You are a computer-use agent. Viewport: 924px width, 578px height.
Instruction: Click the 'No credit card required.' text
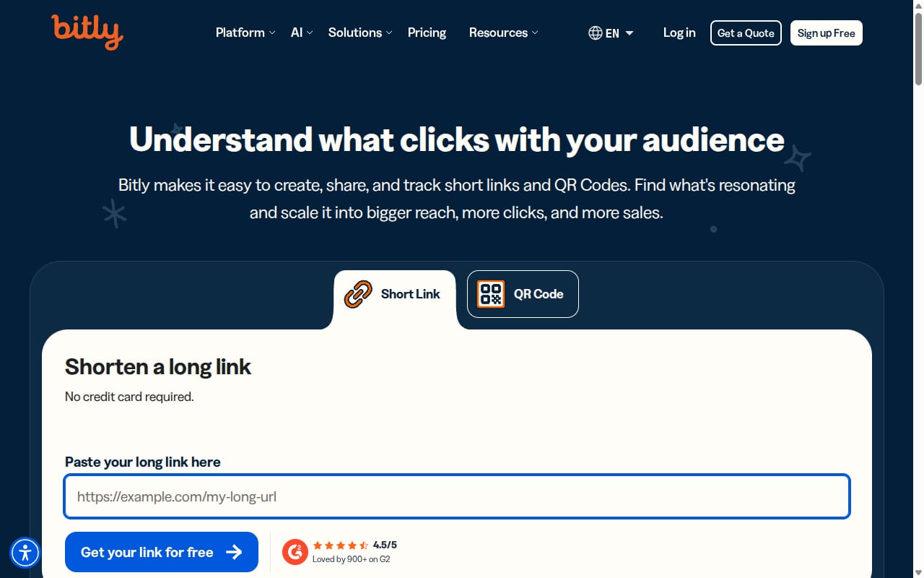129,397
